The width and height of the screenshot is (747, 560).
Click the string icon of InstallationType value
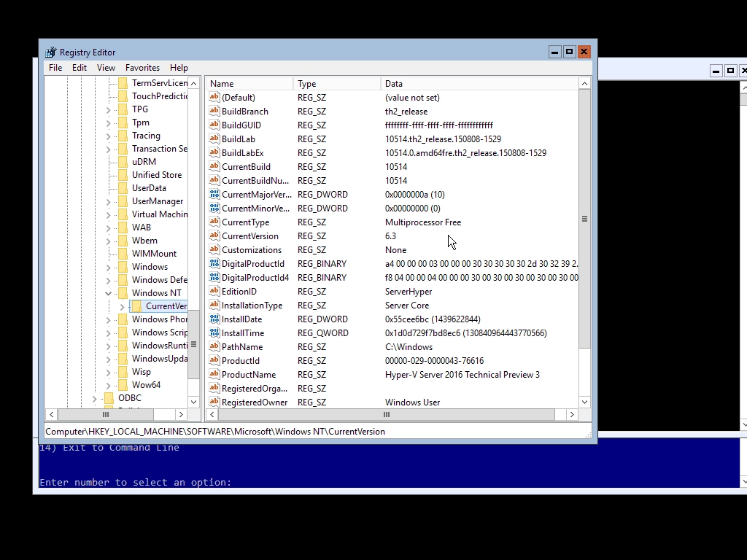tap(214, 305)
